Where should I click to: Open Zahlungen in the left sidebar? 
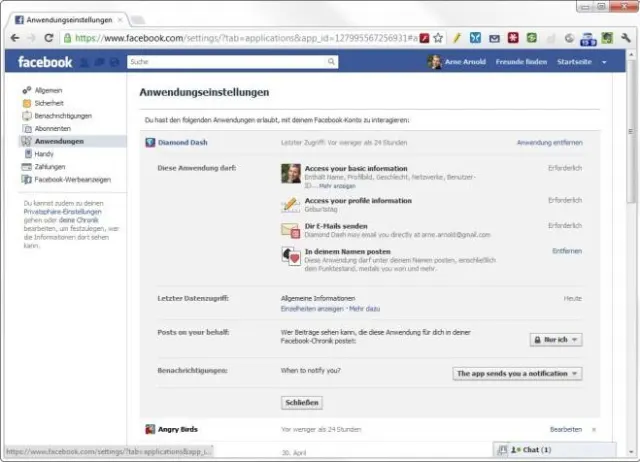50,167
